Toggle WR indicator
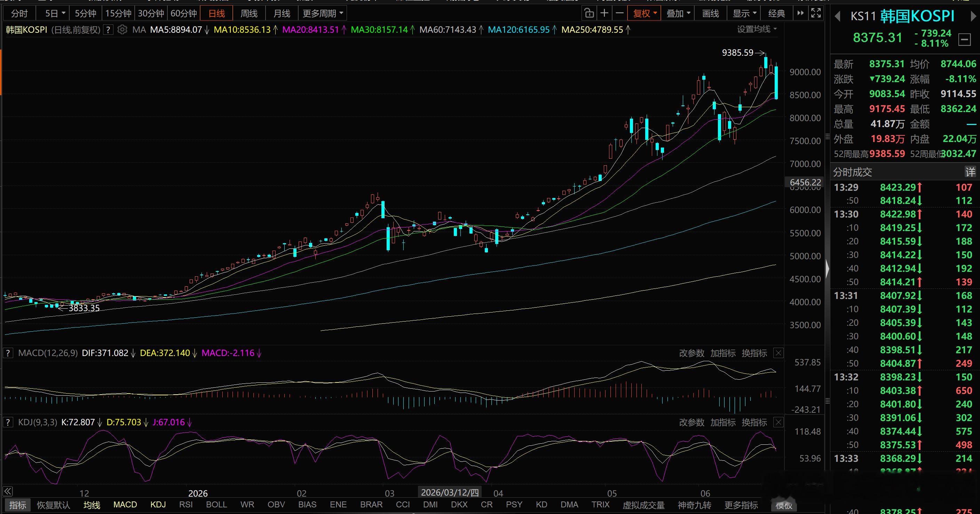The height and width of the screenshot is (514, 980). pos(247,505)
